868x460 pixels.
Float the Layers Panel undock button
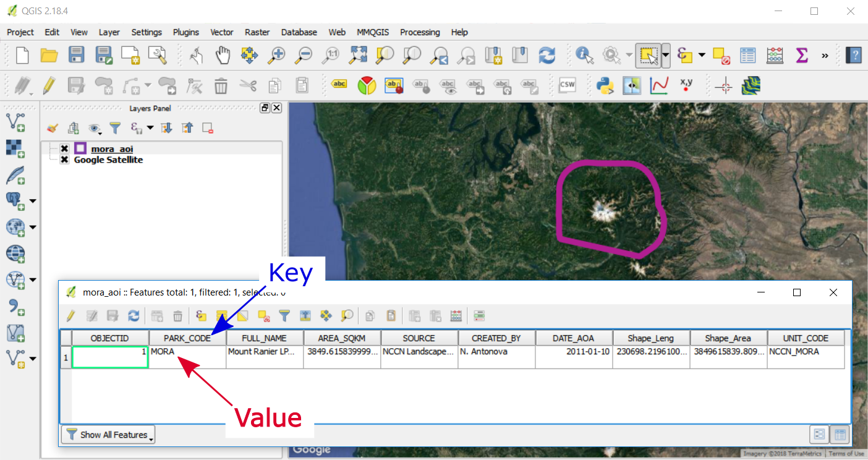(265, 108)
